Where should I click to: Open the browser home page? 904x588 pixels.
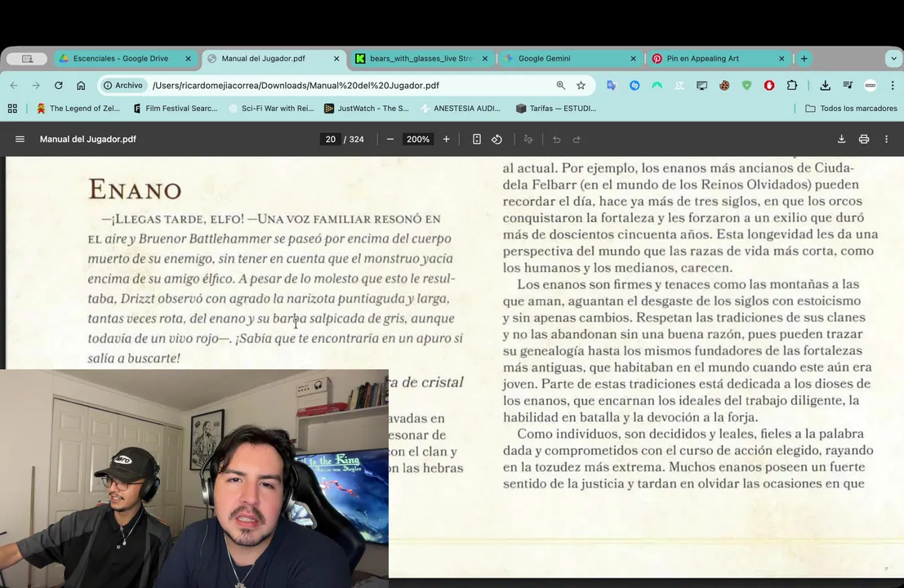click(81, 85)
